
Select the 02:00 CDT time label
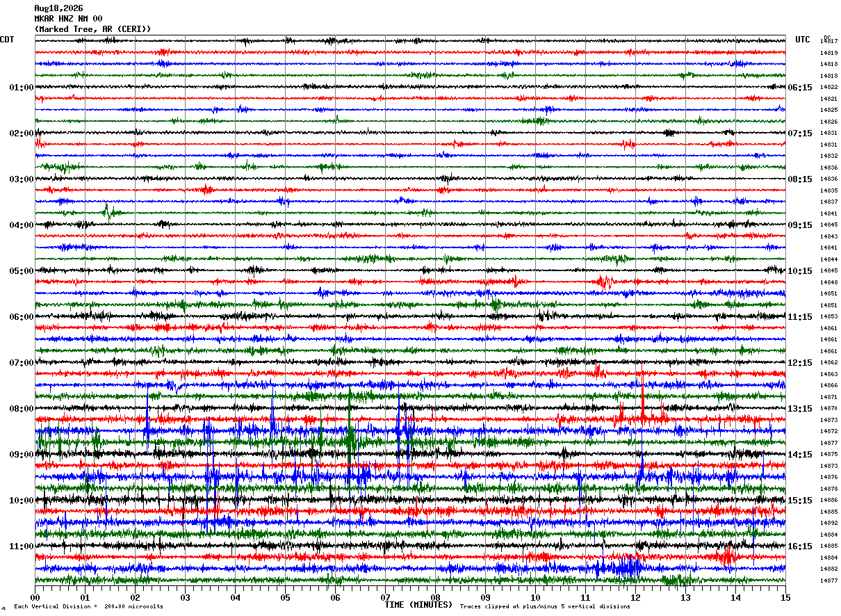21,133
